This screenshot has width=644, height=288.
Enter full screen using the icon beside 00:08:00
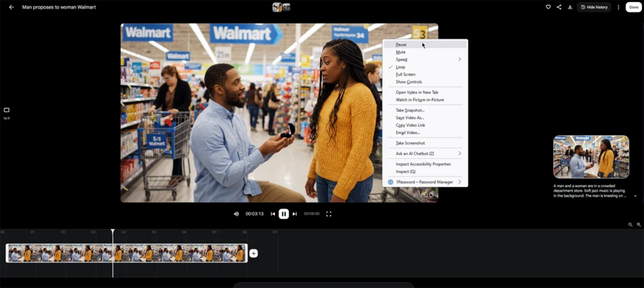[329, 213]
